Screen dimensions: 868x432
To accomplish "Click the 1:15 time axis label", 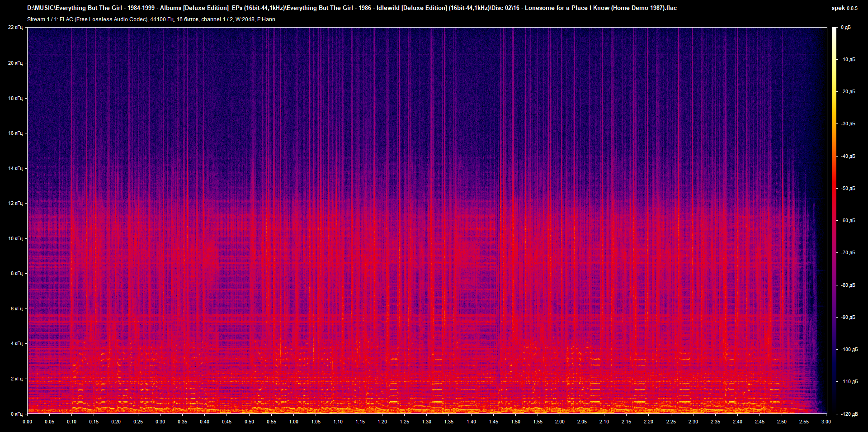I will click(360, 422).
